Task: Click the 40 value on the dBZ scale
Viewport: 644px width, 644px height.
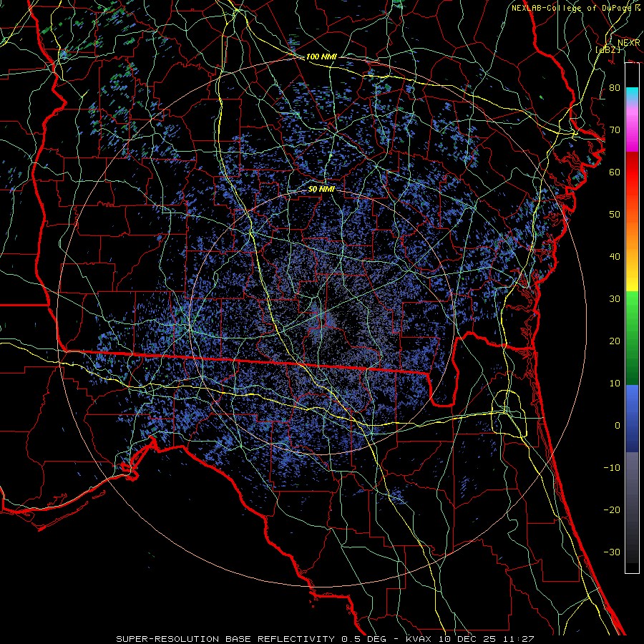Action: pos(615,257)
